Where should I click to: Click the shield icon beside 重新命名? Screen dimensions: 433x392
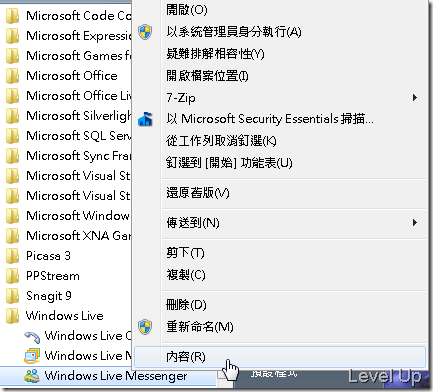[145, 327]
